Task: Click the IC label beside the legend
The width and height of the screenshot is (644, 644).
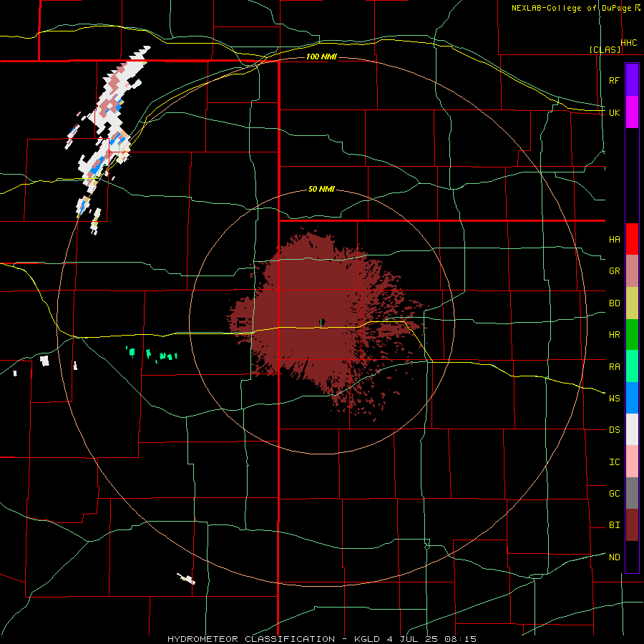Action: 614,462
